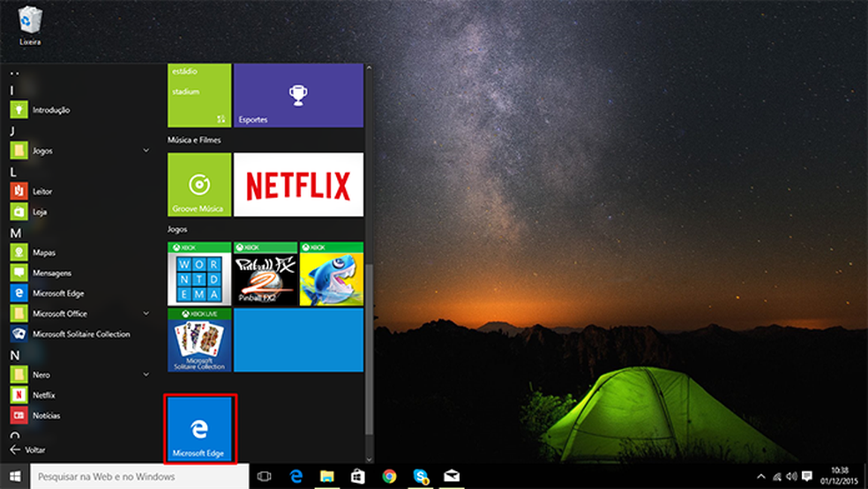The width and height of the screenshot is (868, 489).
Task: Open the Microsoft Solitaire Collection tile
Action: point(199,340)
